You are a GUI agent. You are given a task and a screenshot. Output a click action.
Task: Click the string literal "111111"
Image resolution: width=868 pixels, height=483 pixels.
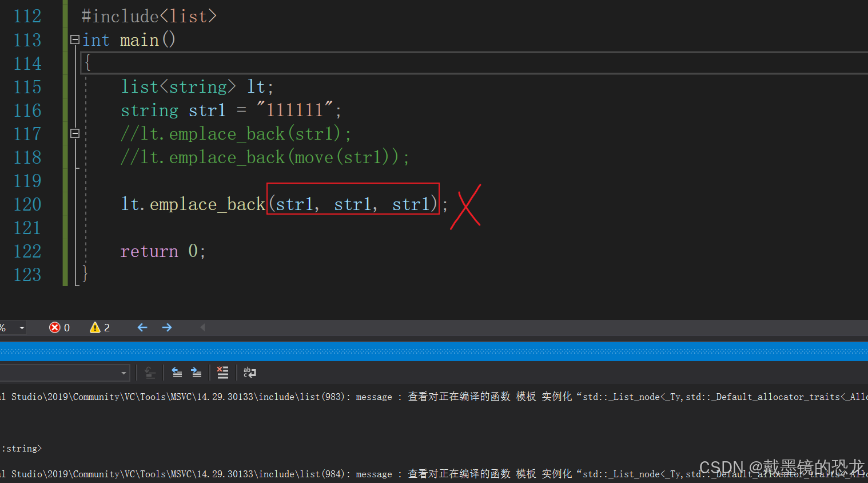(x=294, y=109)
